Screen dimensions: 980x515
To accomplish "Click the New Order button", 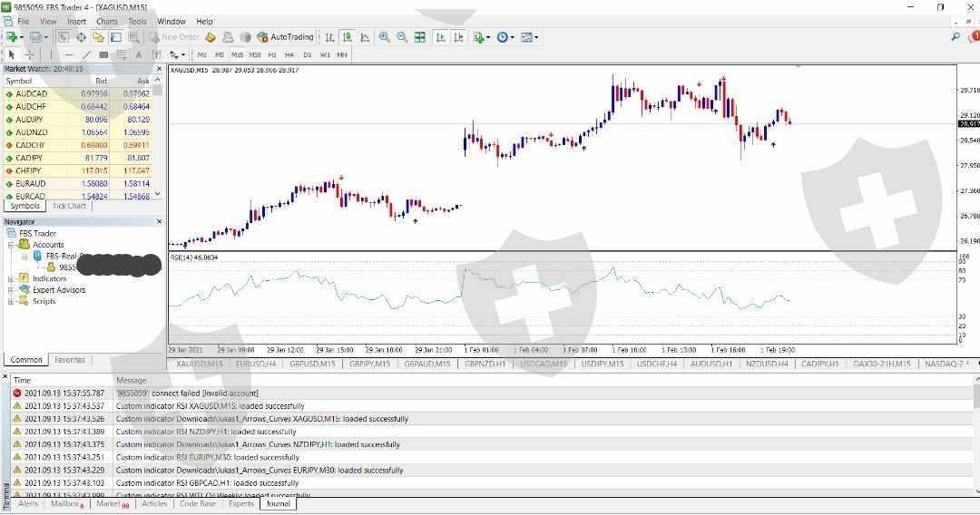I will 173,37.
